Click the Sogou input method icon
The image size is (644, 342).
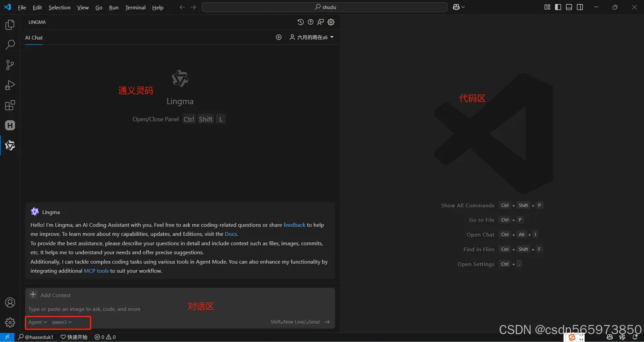pos(572,337)
